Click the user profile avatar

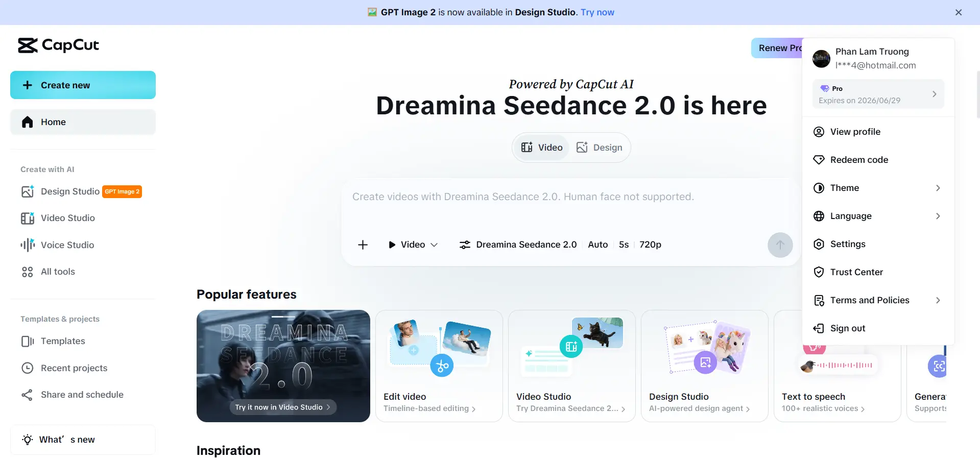(821, 59)
